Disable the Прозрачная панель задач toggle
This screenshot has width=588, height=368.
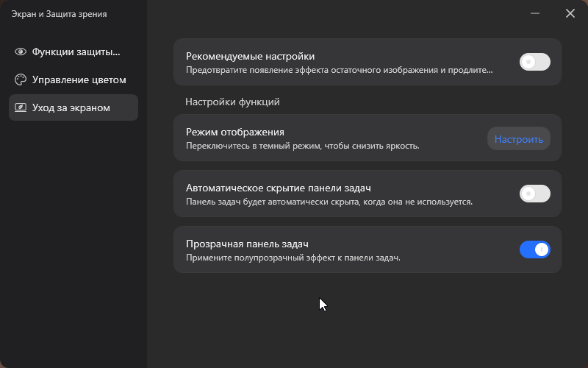tap(534, 250)
